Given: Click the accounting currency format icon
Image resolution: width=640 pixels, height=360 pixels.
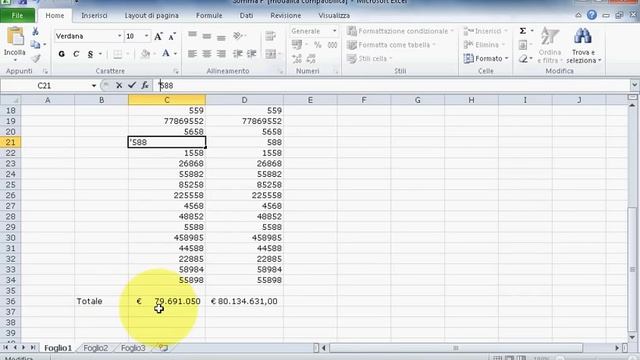Looking at the screenshot, I should pyautogui.click(x=297, y=44).
